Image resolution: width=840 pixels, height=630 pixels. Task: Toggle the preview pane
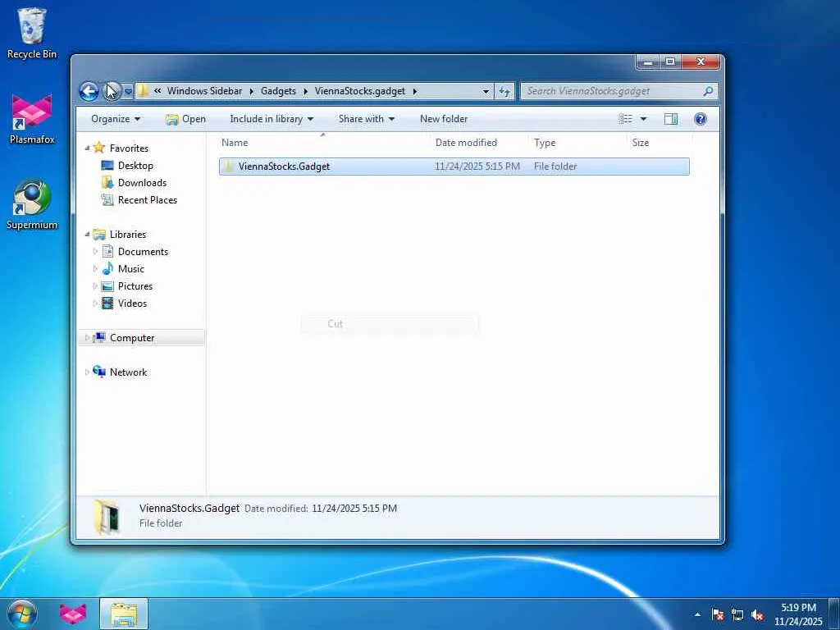point(671,119)
